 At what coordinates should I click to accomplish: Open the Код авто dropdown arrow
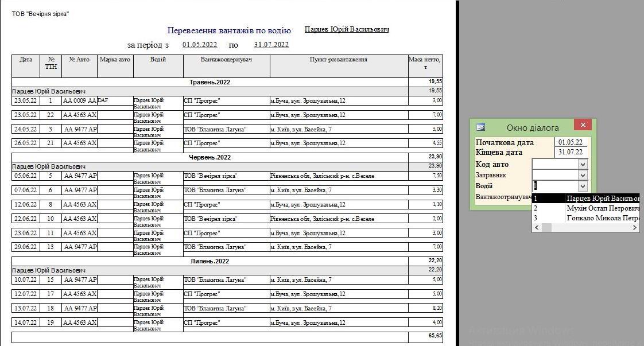(x=583, y=164)
